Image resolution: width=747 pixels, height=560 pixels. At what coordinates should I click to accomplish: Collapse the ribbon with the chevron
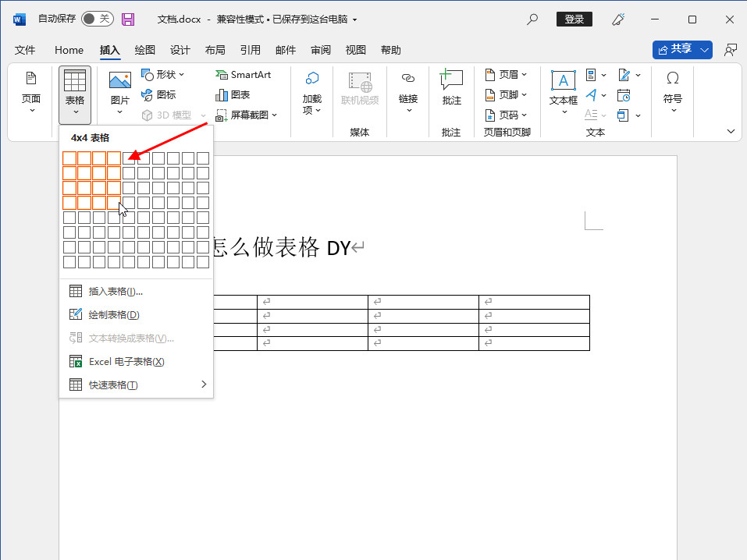pos(731,132)
